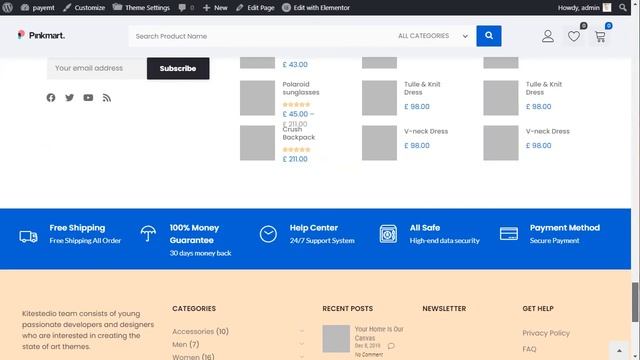The height and width of the screenshot is (360, 640).
Task: Click the All Safe vault icon
Action: coord(388,234)
